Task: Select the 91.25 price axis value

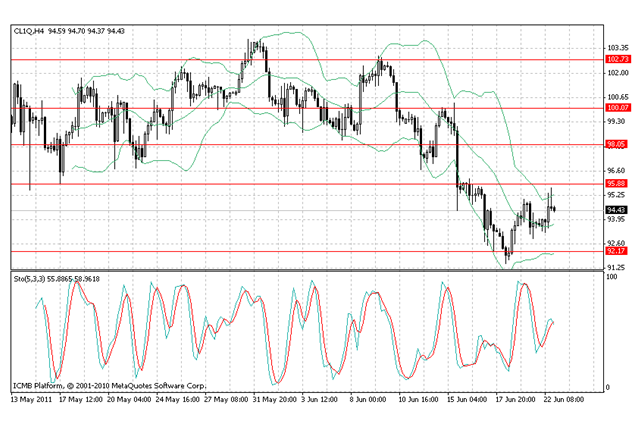Action: coord(617,268)
